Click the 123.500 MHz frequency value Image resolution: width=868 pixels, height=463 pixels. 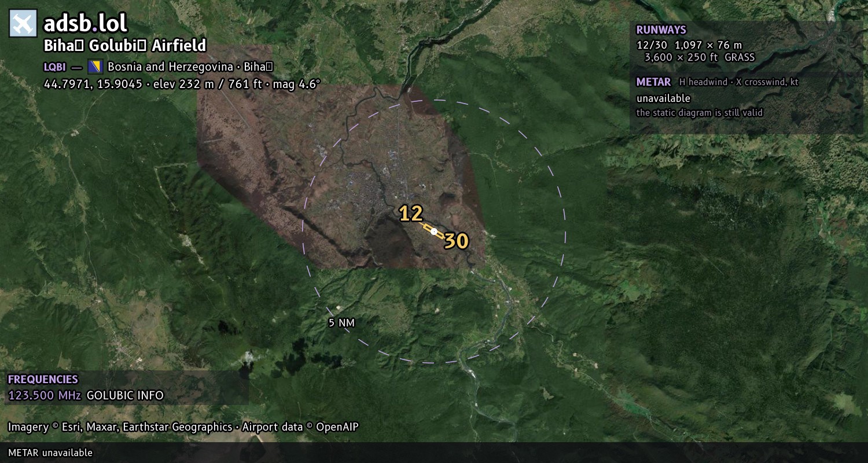[x=45, y=396]
